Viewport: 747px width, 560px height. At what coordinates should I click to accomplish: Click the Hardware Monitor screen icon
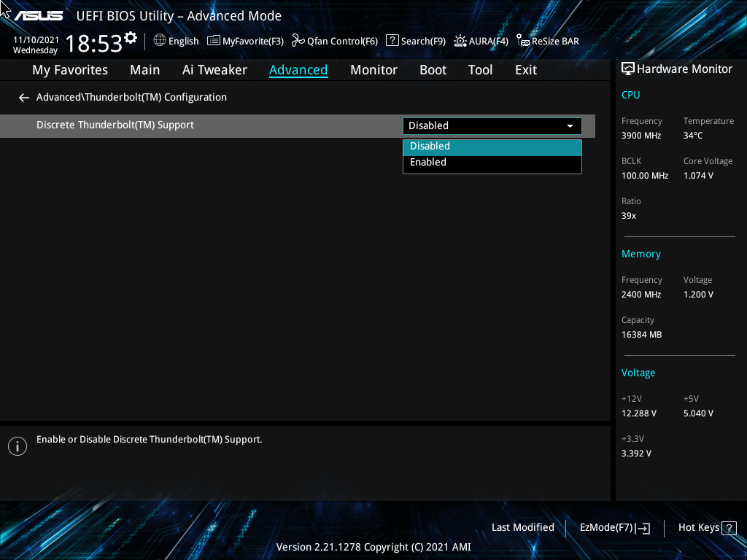(x=628, y=69)
